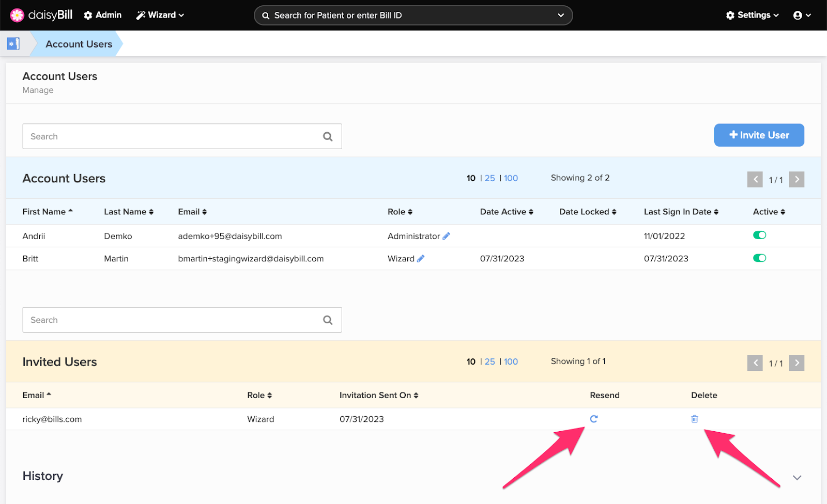Resend the invitation to ricky@bills.com
The height and width of the screenshot is (504, 827).
click(593, 419)
